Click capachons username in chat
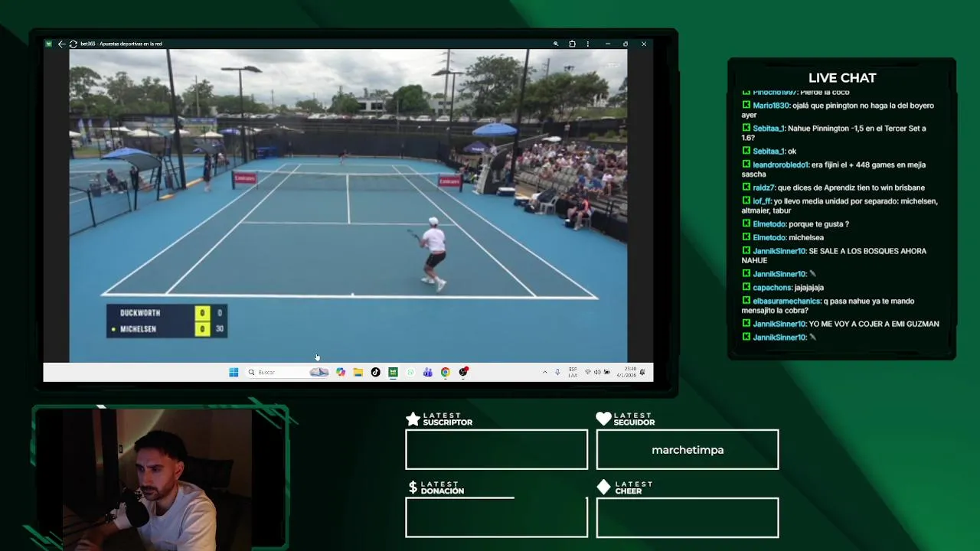Screen dimensions: 980x551 (x=772, y=288)
